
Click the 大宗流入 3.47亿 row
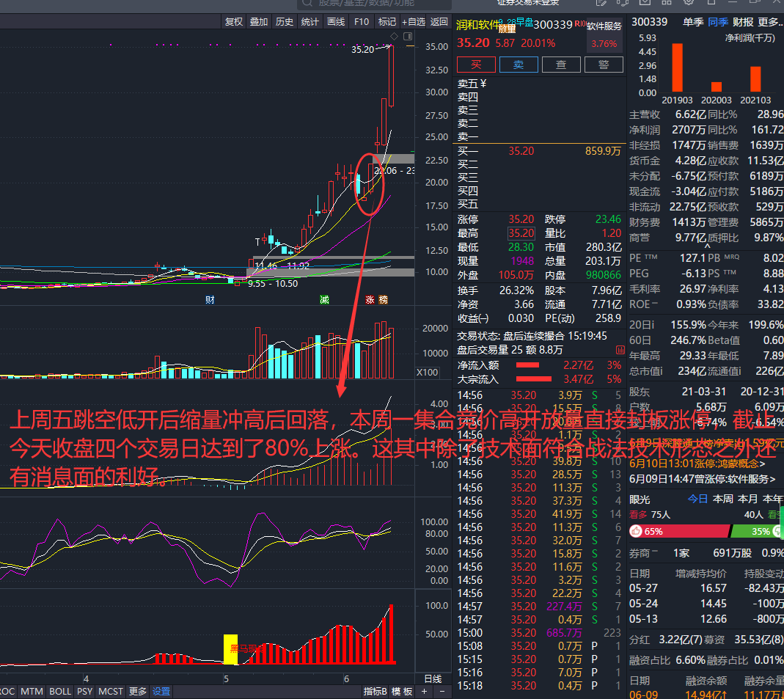coord(539,379)
